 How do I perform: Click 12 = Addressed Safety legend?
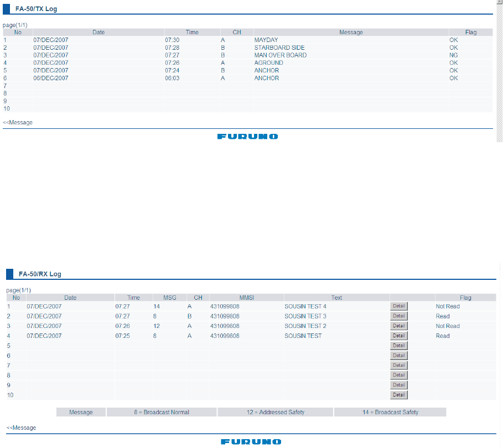(275, 412)
